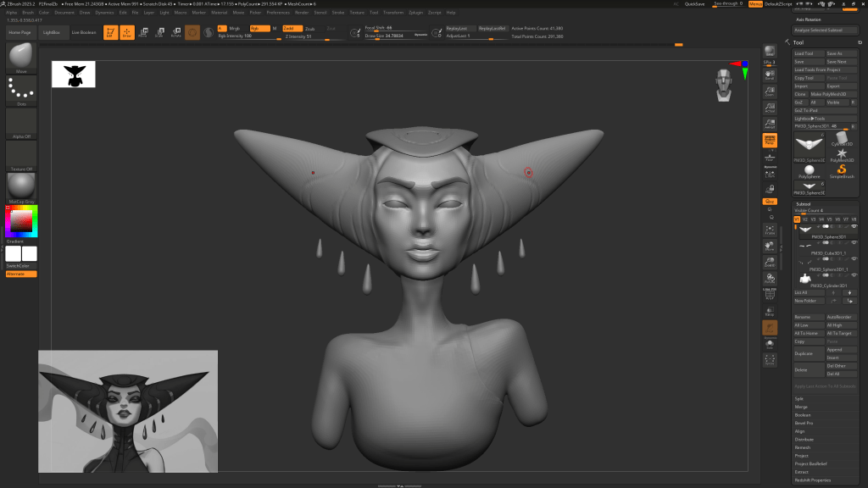Open the MatCap Gray material sphere

point(21,186)
